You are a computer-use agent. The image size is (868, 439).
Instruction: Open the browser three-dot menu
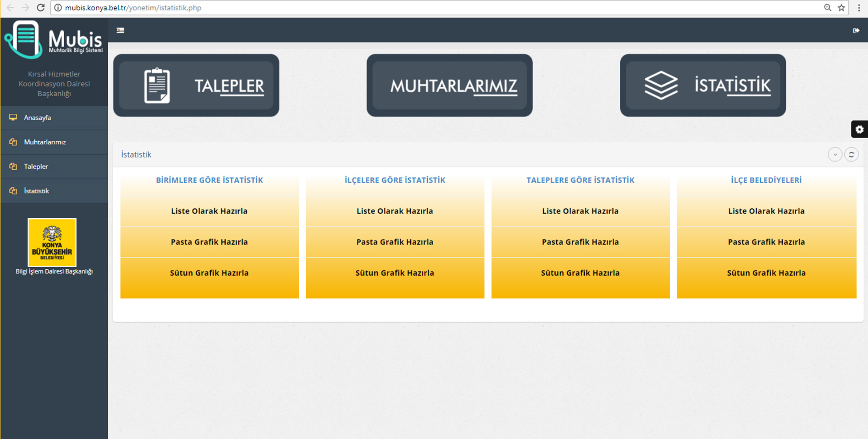pos(859,8)
